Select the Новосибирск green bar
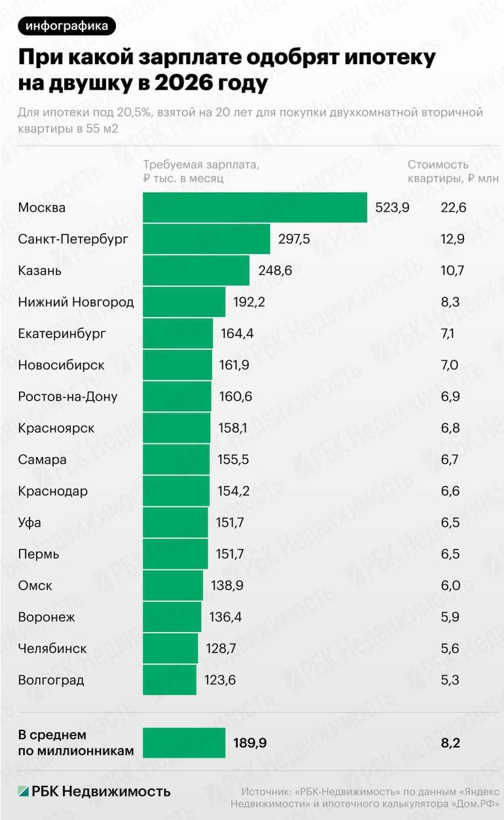 tap(177, 365)
